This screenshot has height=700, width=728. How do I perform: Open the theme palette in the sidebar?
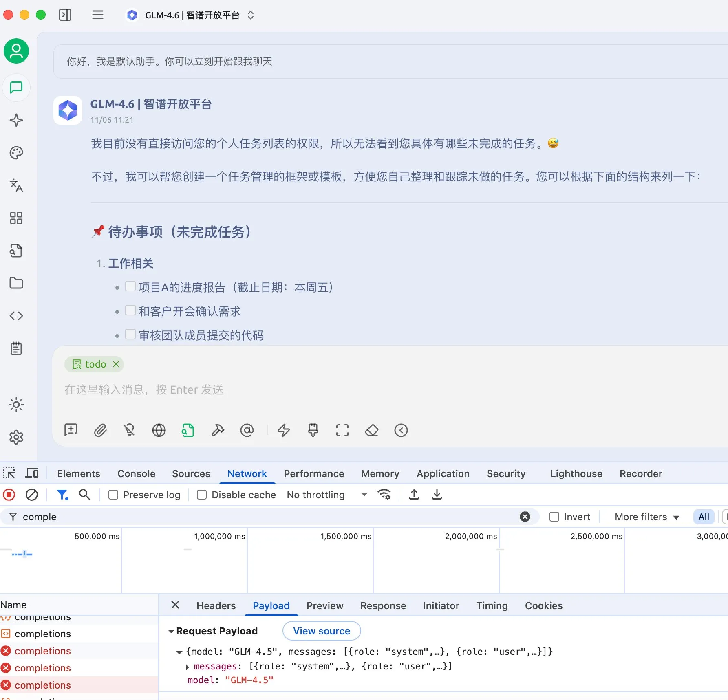(x=16, y=153)
